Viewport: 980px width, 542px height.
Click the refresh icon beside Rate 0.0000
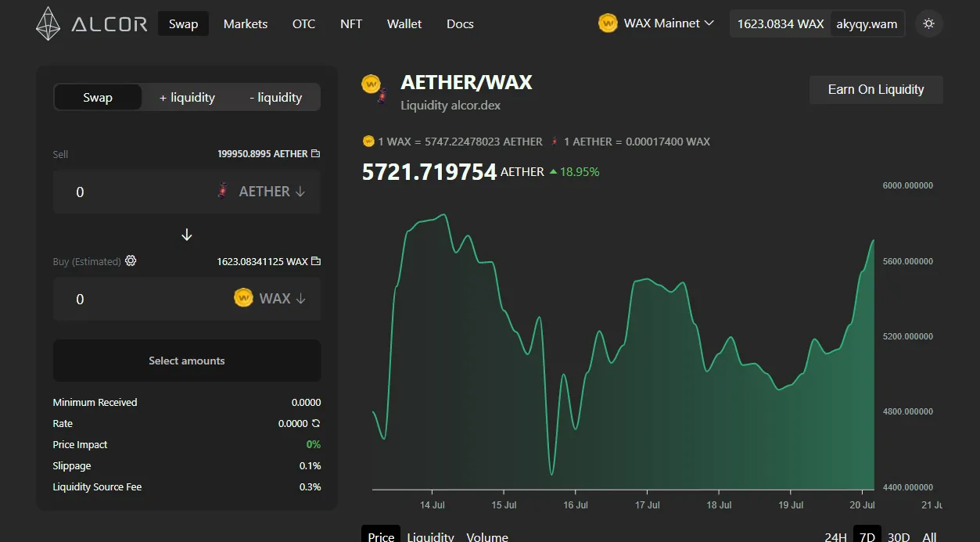point(316,423)
